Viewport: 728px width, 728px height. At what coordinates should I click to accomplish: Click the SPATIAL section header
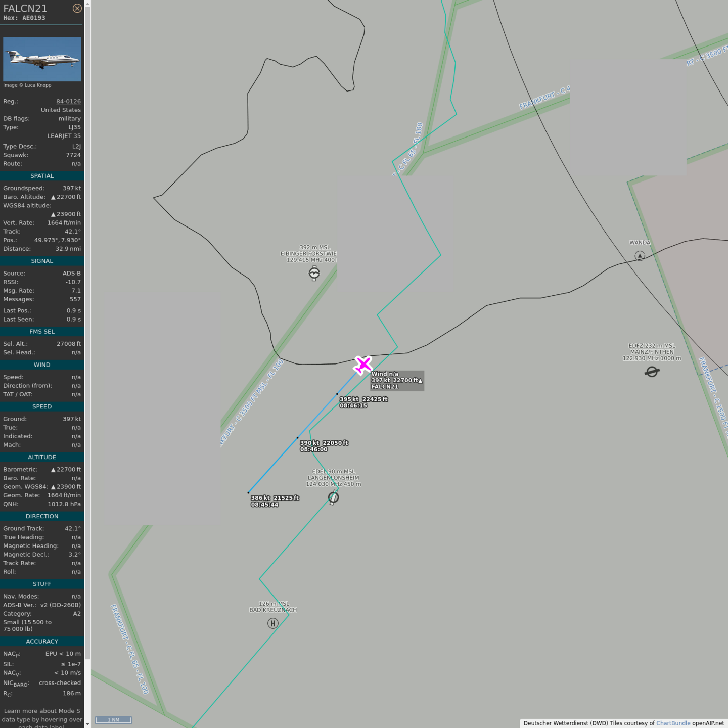42,176
